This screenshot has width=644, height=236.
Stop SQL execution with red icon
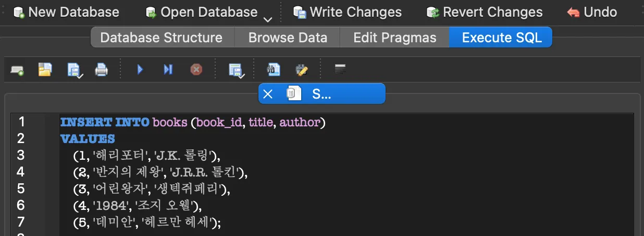(x=196, y=69)
